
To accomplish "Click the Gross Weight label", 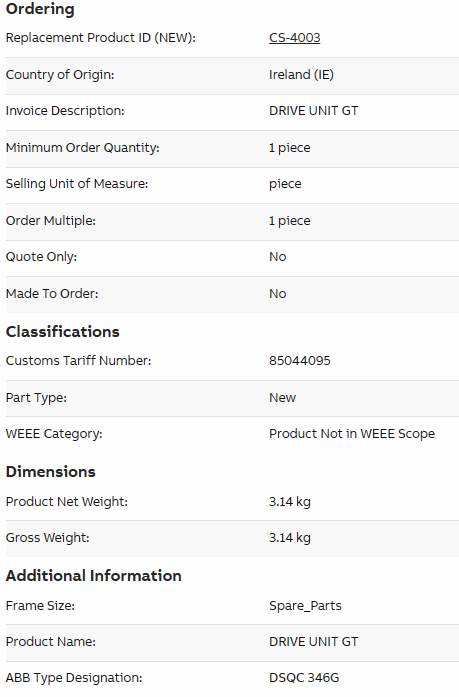I will (48, 538).
